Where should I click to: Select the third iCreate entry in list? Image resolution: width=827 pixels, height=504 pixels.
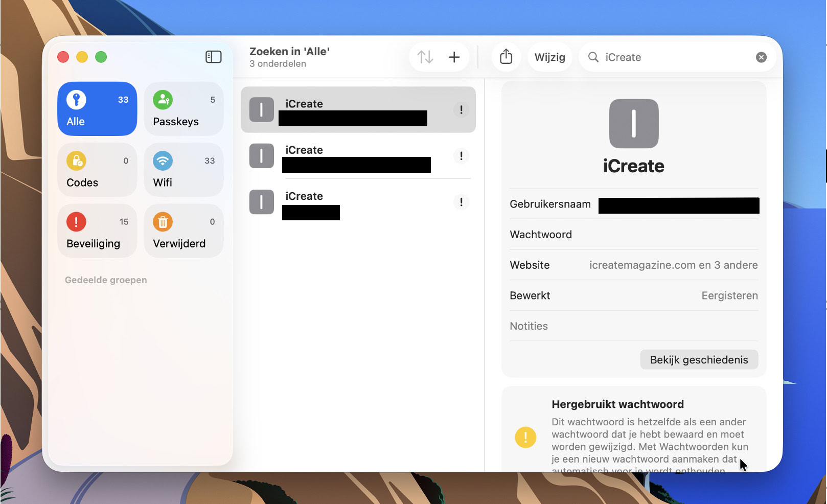(x=358, y=202)
